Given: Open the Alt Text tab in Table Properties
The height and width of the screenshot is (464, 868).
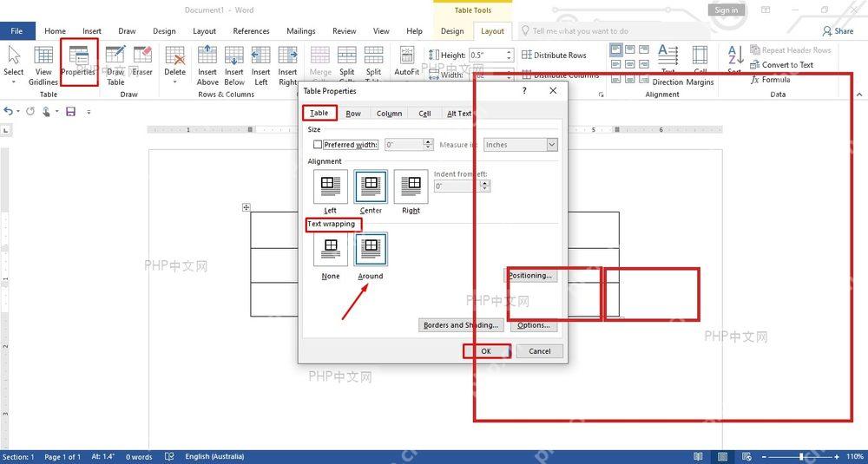Looking at the screenshot, I should [459, 114].
